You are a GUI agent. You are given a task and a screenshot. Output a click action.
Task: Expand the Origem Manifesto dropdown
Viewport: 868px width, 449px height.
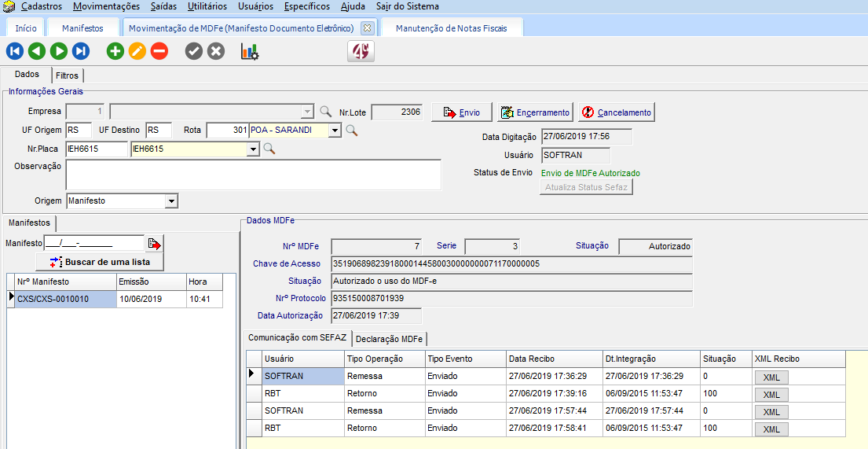click(x=172, y=201)
